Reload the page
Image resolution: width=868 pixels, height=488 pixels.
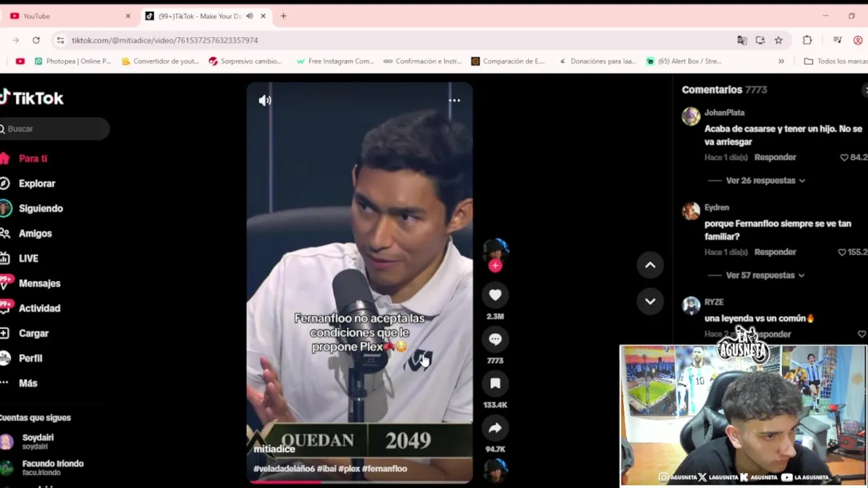(x=36, y=40)
